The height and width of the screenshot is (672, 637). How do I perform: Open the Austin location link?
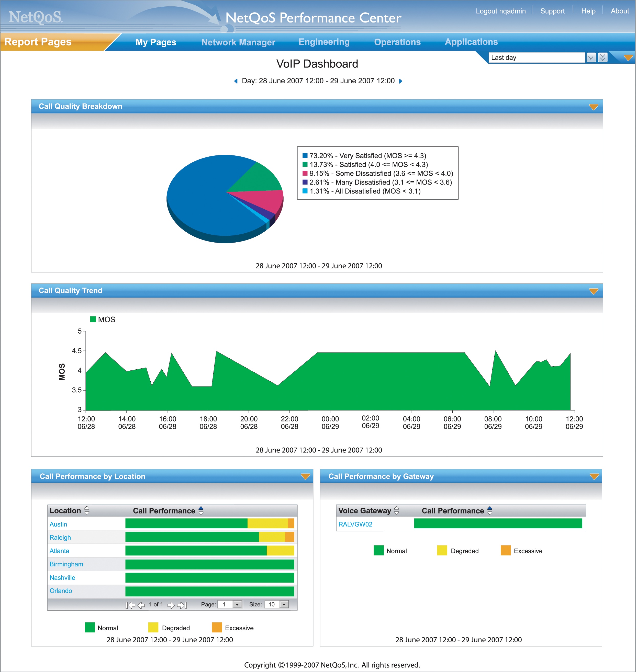(x=58, y=524)
